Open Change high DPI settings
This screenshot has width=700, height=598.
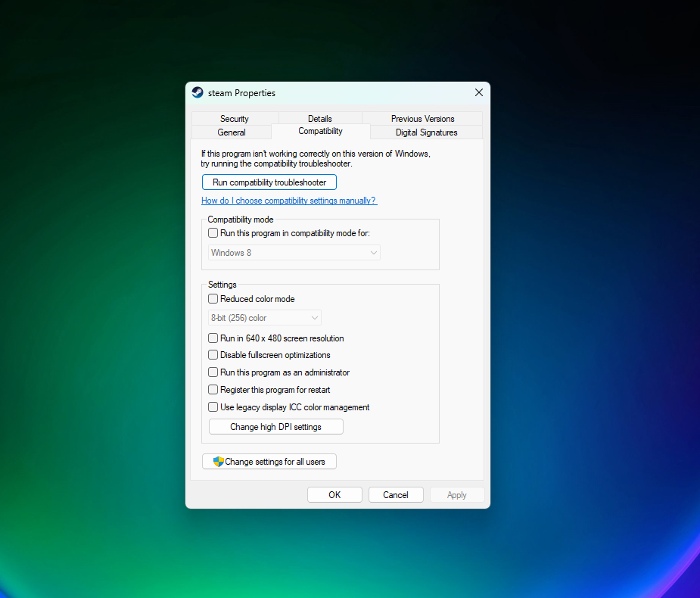click(x=276, y=426)
